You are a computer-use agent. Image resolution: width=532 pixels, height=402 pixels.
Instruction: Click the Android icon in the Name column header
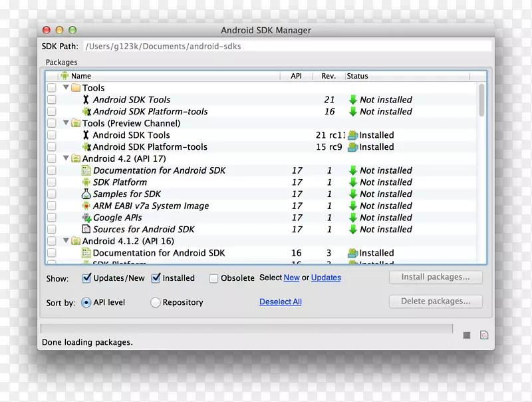pyautogui.click(x=65, y=76)
